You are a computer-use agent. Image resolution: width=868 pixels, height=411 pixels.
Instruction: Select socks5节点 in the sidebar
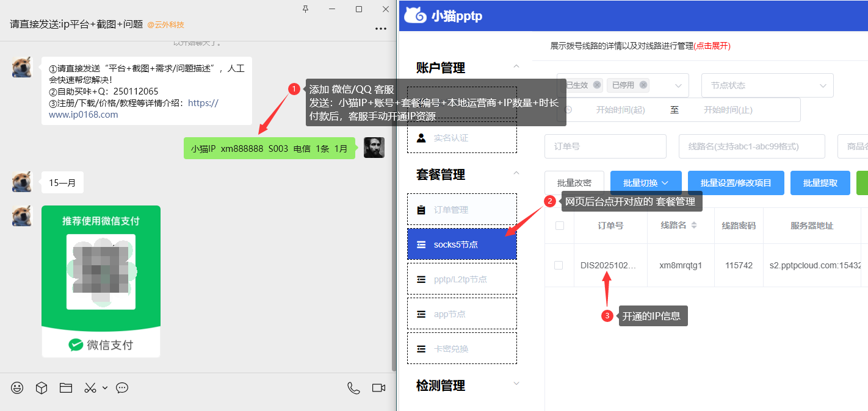coord(461,245)
